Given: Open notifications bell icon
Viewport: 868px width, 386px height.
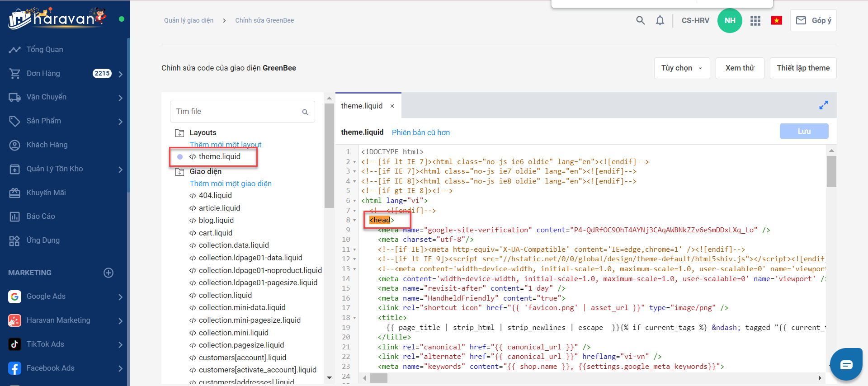Looking at the screenshot, I should (x=660, y=20).
